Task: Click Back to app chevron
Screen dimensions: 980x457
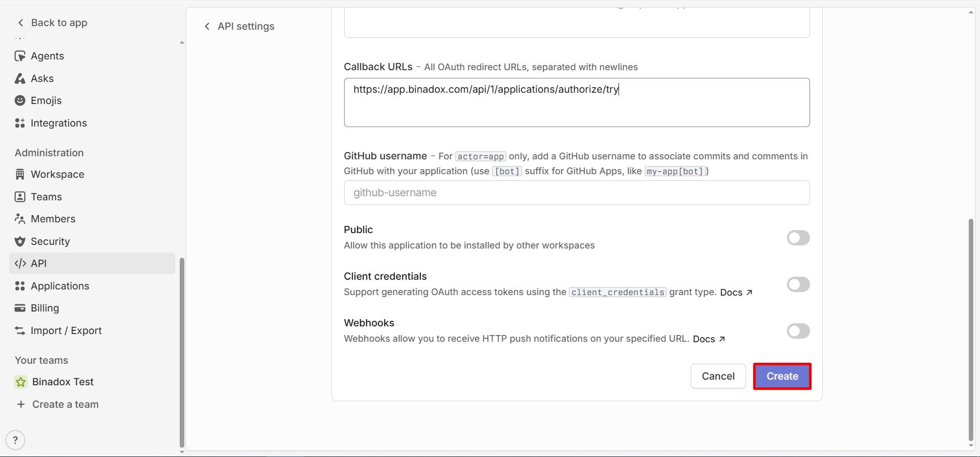Action: click(x=20, y=23)
